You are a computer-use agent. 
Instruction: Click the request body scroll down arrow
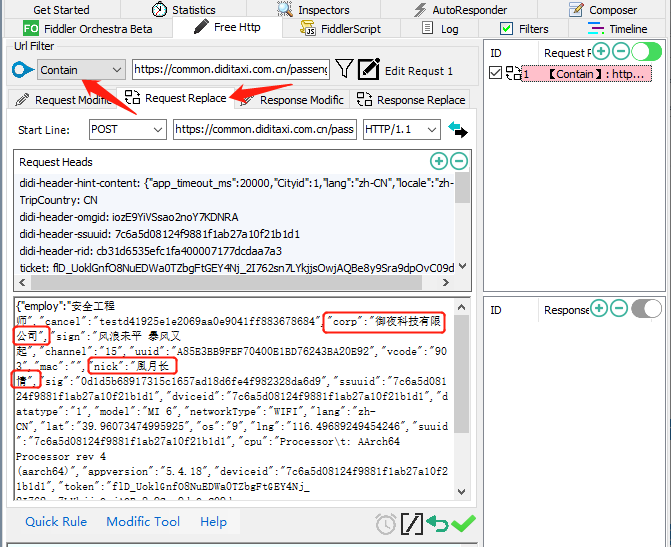[x=461, y=491]
